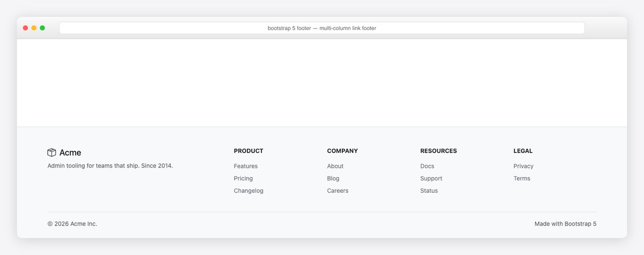Maximize the window with the green button
Screen dimensions: 644x255
42,28
